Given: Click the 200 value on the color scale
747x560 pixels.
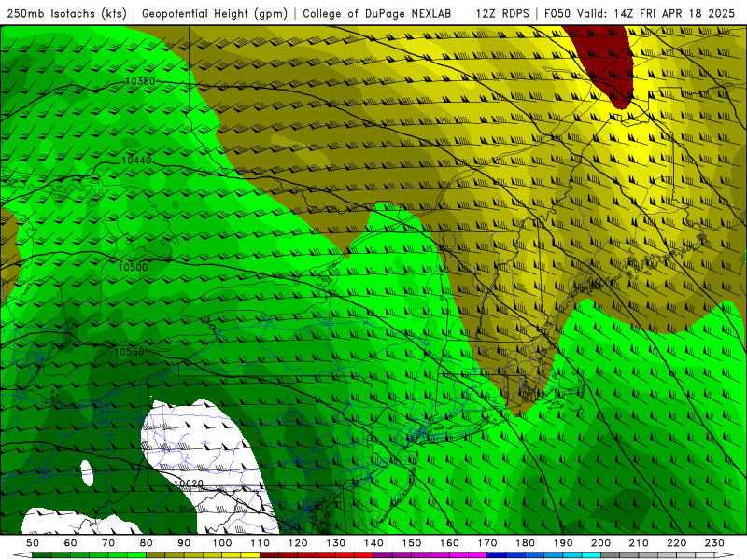Looking at the screenshot, I should pos(600,543).
